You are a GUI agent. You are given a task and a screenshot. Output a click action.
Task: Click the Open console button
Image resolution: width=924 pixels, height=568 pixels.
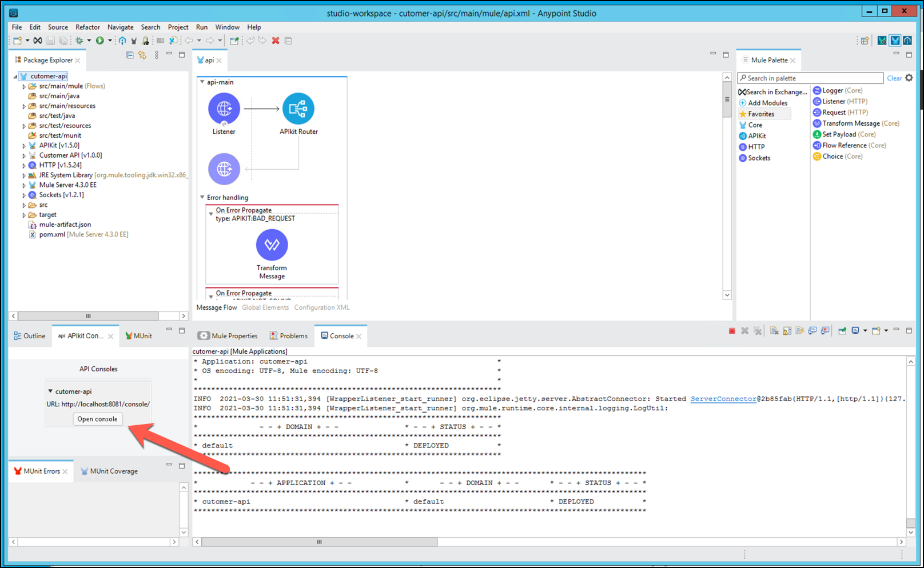(98, 419)
